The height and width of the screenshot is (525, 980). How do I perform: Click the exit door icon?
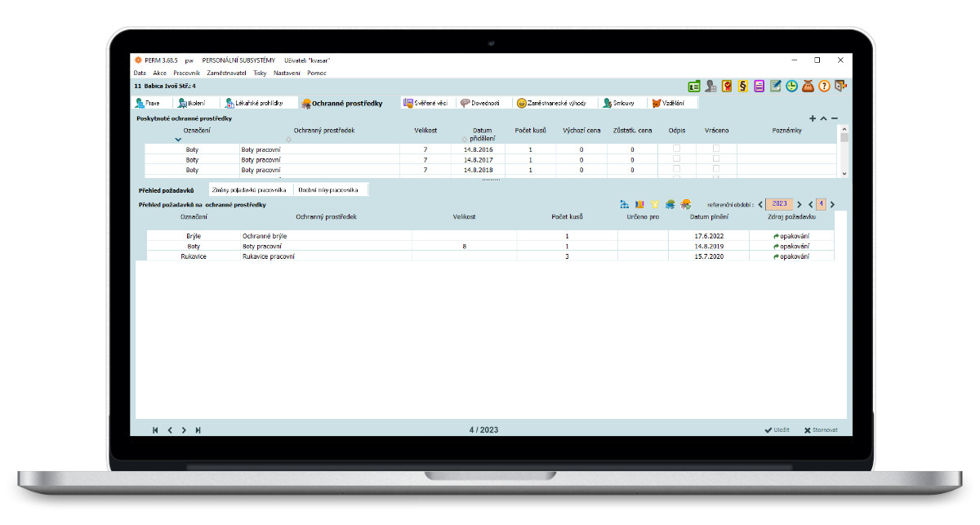pyautogui.click(x=840, y=86)
